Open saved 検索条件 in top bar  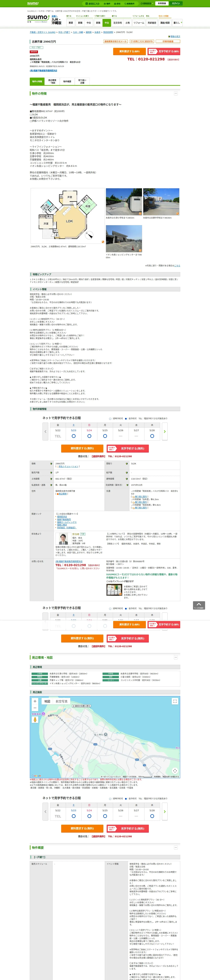(x=130, y=3)
